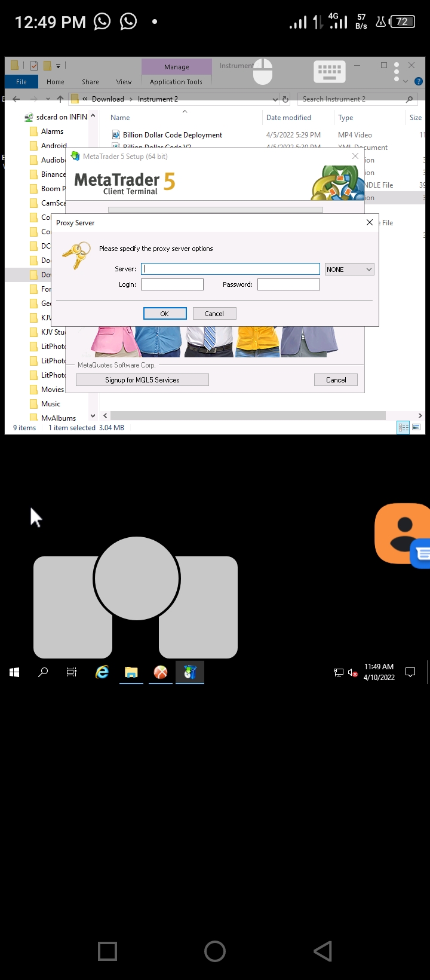Viewport: 430px width, 980px height.
Task: Switch to details view icon
Action: (403, 427)
